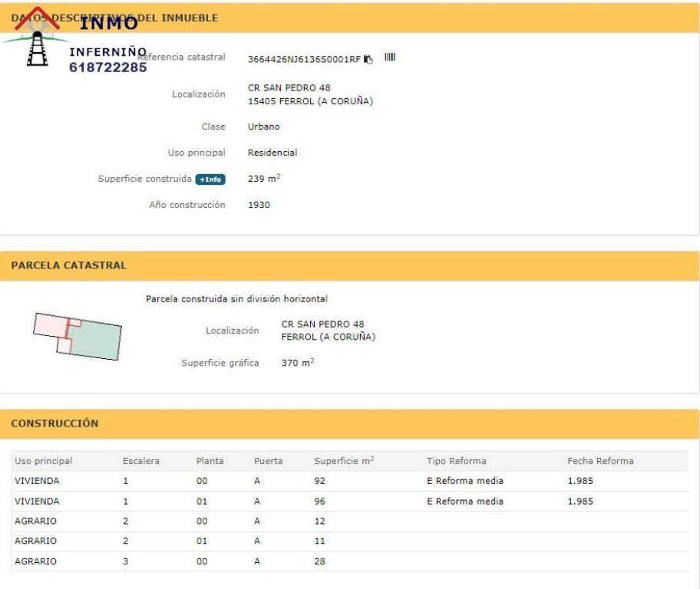Click the 'Residencial' main use value
Screen dimensions: 700x589
pyautogui.click(x=272, y=153)
